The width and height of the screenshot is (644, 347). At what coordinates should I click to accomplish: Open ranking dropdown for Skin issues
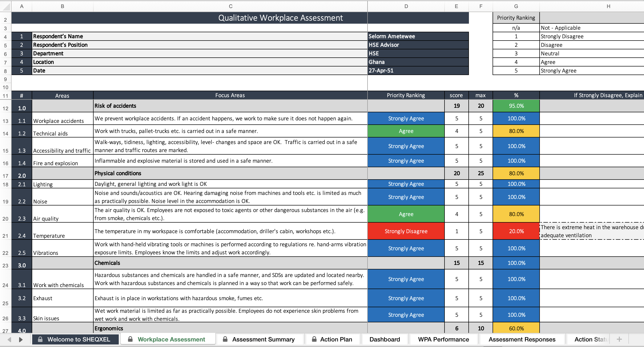click(x=406, y=315)
